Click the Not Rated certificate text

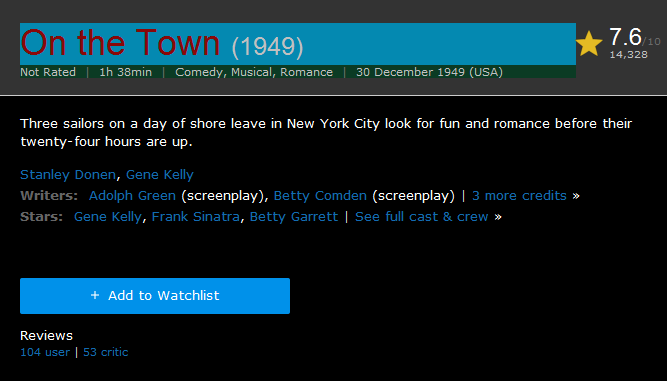(x=48, y=72)
